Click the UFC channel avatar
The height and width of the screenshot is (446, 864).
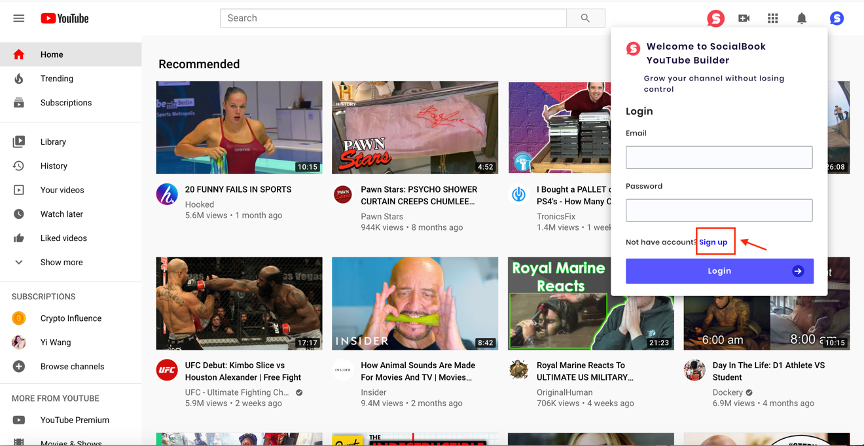pos(166,370)
